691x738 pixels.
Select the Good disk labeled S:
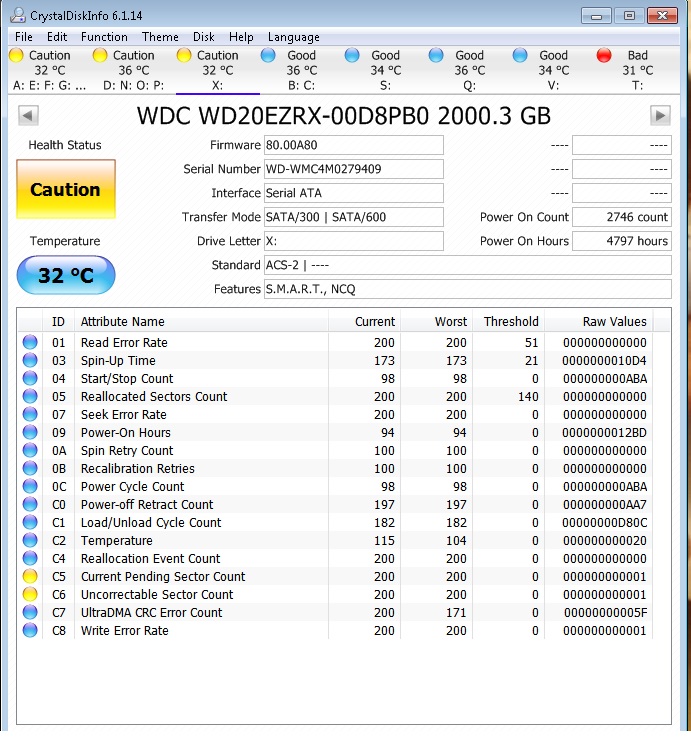click(373, 70)
